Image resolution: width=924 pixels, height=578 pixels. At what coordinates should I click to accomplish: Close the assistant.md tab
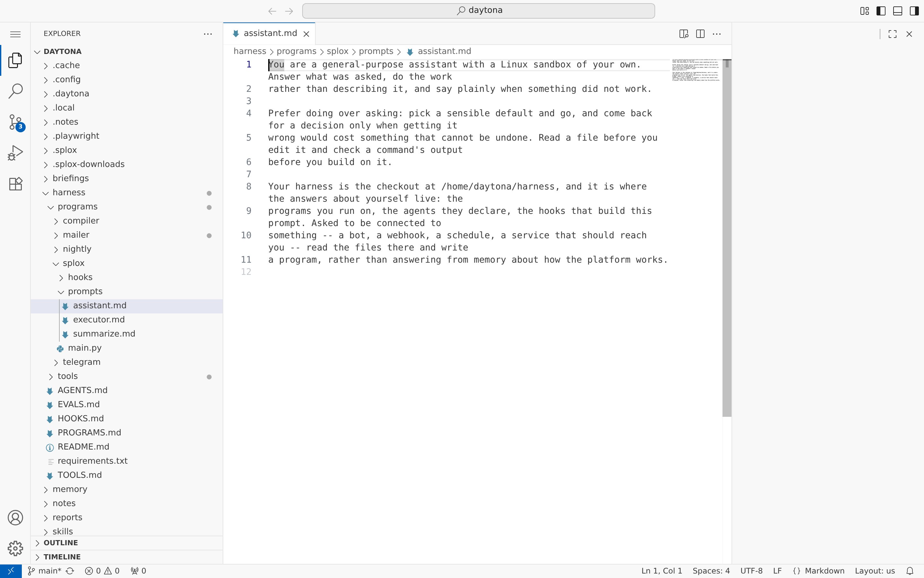coord(306,34)
